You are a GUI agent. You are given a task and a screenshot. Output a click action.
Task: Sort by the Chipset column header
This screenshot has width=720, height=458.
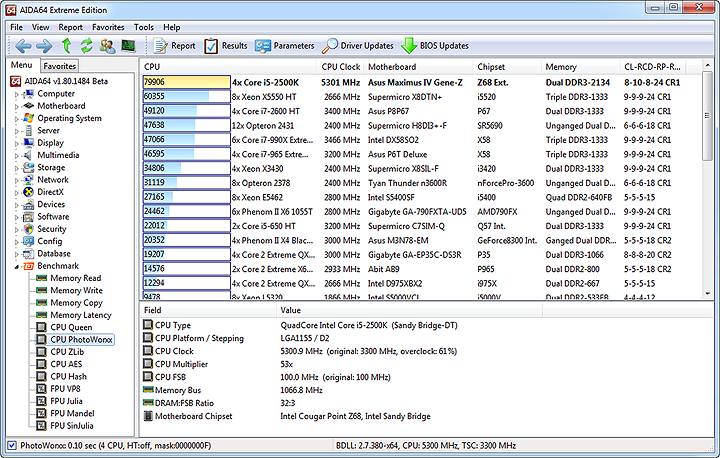pos(507,67)
